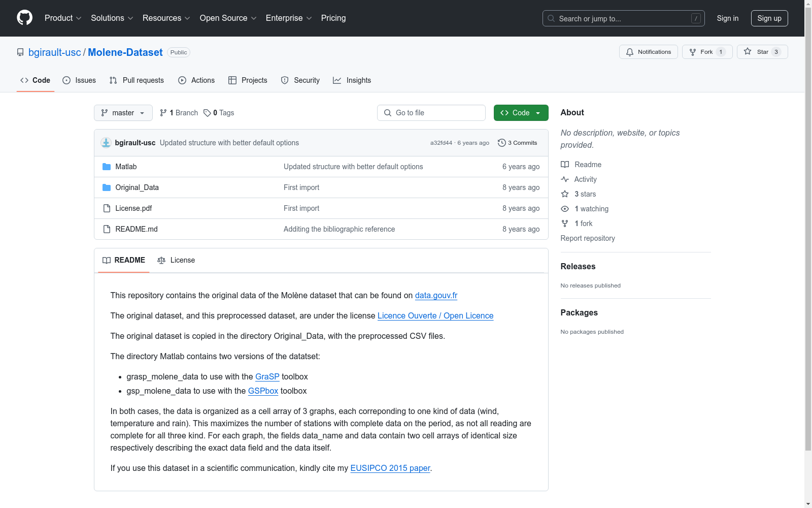
Task: Open the Packages heading link
Action: pos(579,312)
